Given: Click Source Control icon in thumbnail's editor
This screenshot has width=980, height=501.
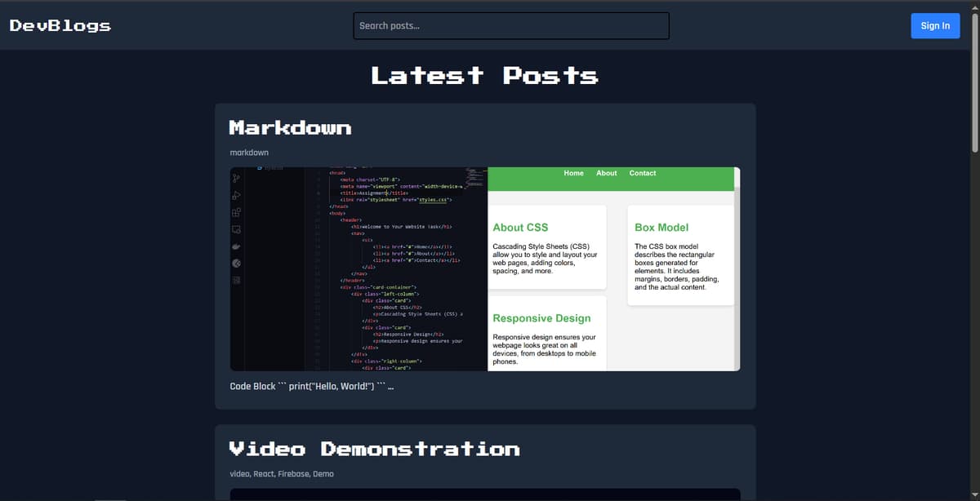Looking at the screenshot, I should tap(236, 178).
